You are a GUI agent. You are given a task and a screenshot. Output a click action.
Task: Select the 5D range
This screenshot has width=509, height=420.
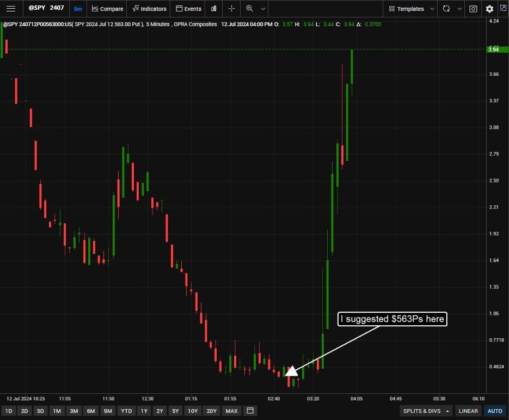(x=40, y=411)
